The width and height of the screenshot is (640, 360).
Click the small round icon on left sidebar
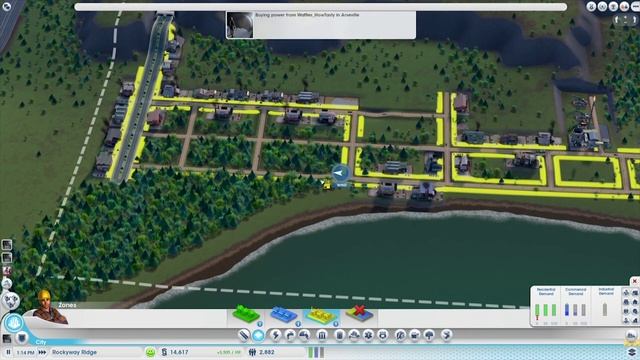7,283
